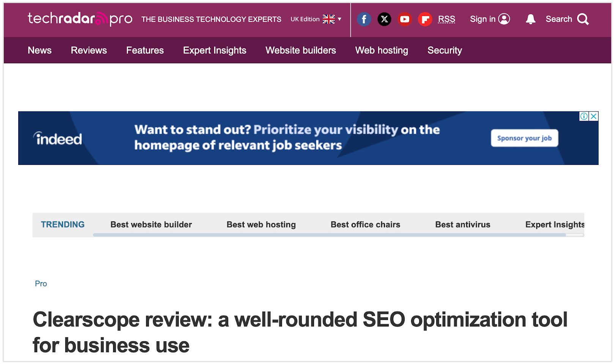Expand the UK Edition dropdown arrow
Screen dimensions: 615x364
339,19
